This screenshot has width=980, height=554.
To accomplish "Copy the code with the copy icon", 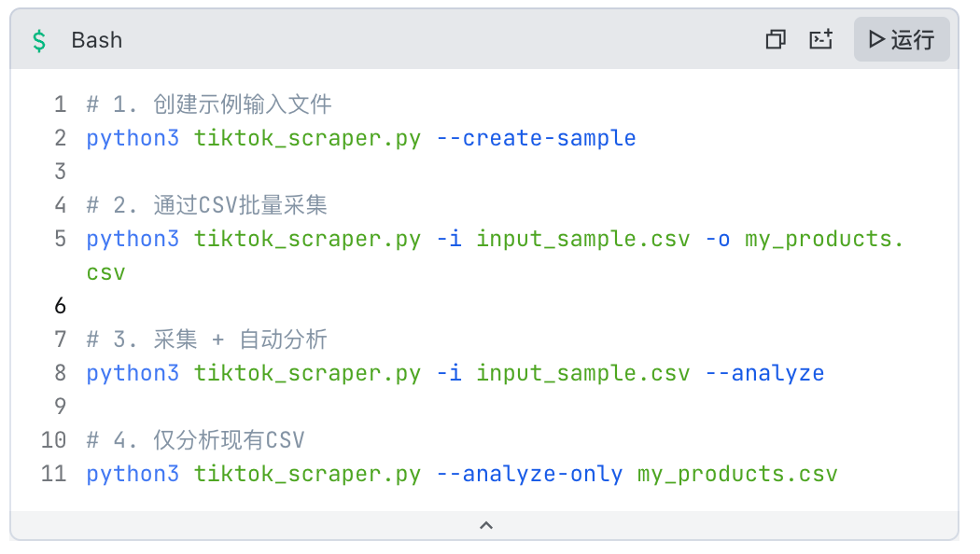I will pos(775,39).
